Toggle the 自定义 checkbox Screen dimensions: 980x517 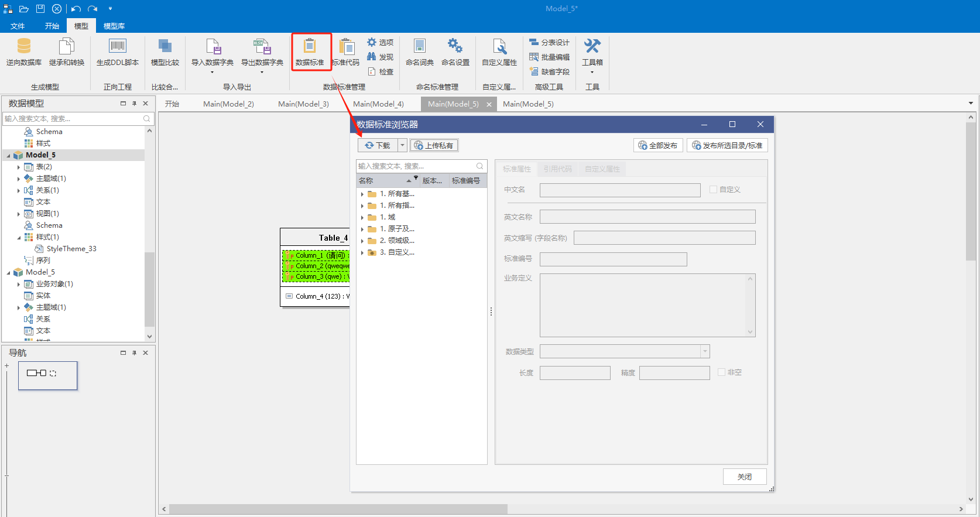[713, 189]
